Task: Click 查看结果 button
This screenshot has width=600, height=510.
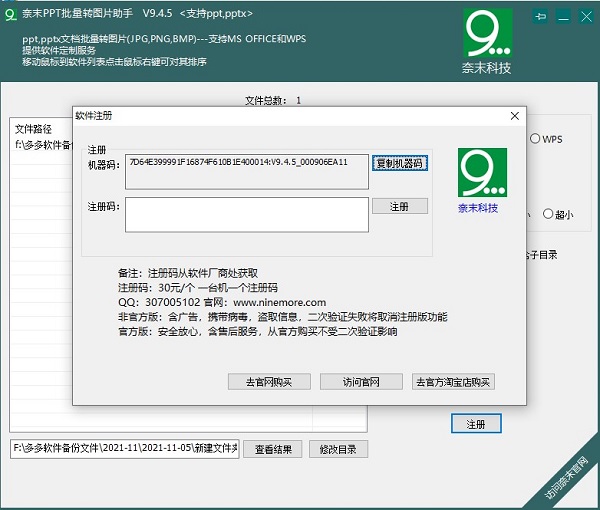Action: click(273, 449)
